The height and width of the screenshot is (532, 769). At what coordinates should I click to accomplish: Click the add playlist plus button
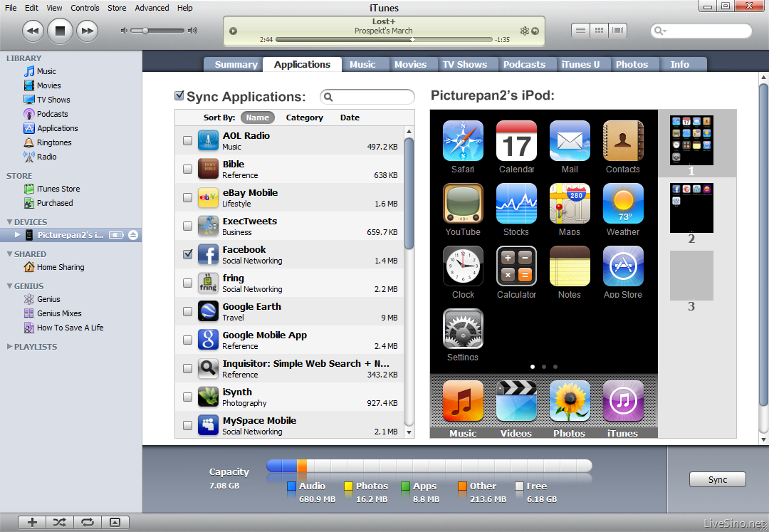tap(32, 522)
